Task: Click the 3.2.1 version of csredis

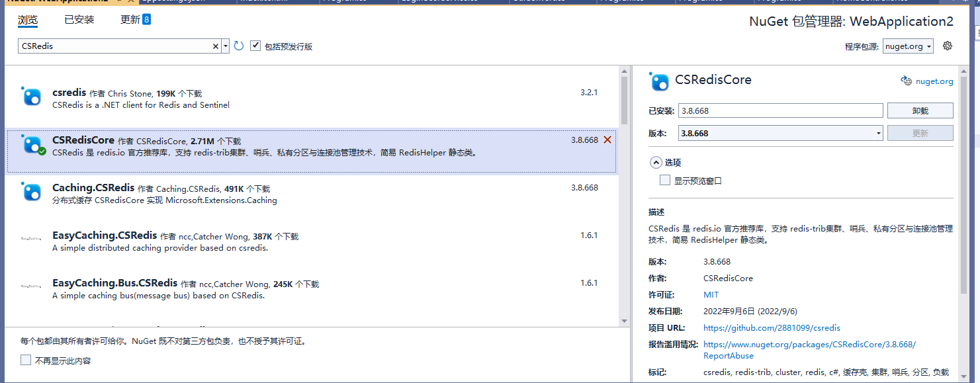Action: click(589, 93)
